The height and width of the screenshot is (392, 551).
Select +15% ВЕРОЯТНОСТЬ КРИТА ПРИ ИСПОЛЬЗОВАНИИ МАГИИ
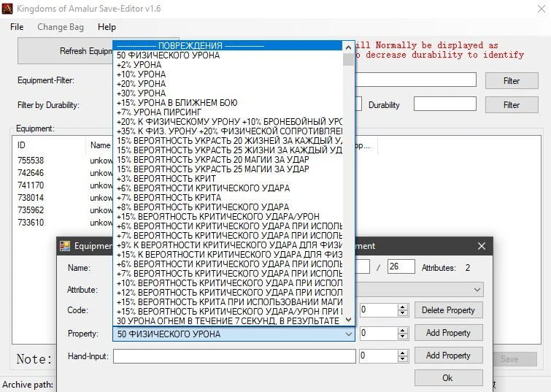(228, 302)
